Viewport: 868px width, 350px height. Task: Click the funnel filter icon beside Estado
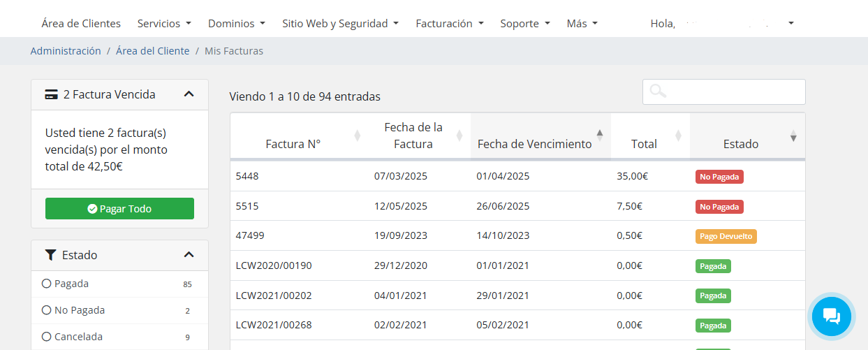click(x=51, y=255)
